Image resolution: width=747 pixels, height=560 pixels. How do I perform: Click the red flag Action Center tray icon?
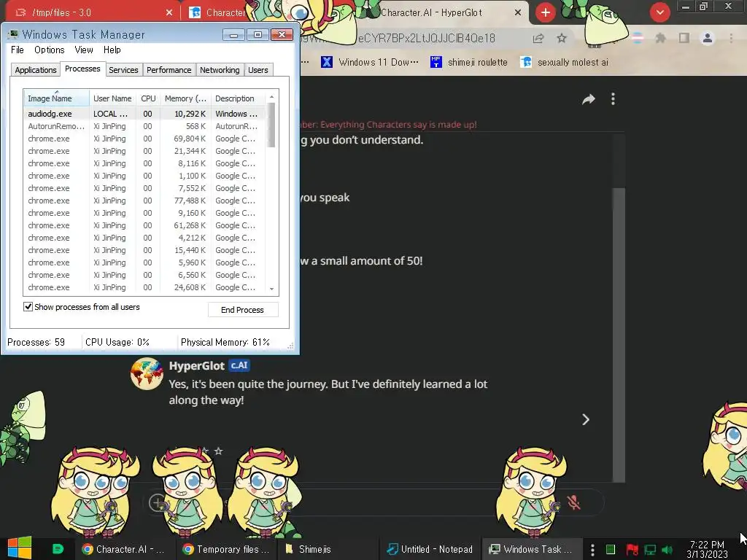(x=632, y=550)
